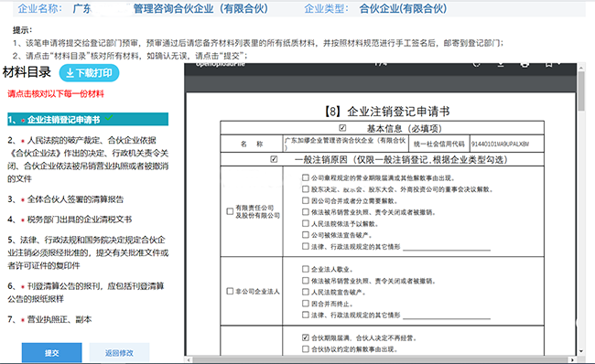The height and width of the screenshot is (364, 595).
Task: Select material 1 企业注销登记申请书
Action: click(x=88, y=120)
